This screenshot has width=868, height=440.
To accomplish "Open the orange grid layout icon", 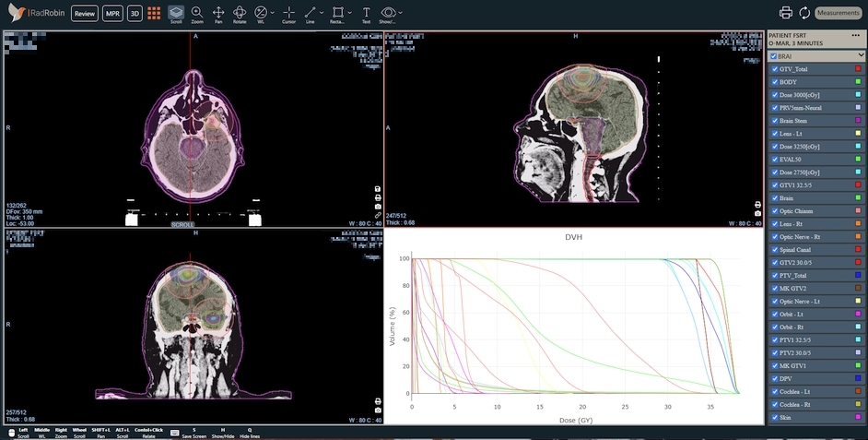I will pyautogui.click(x=154, y=13).
